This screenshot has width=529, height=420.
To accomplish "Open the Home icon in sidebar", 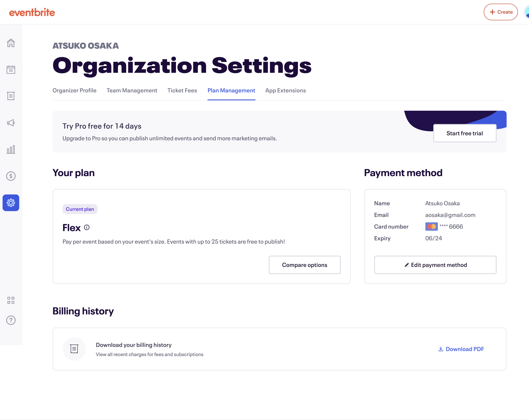I will [11, 43].
